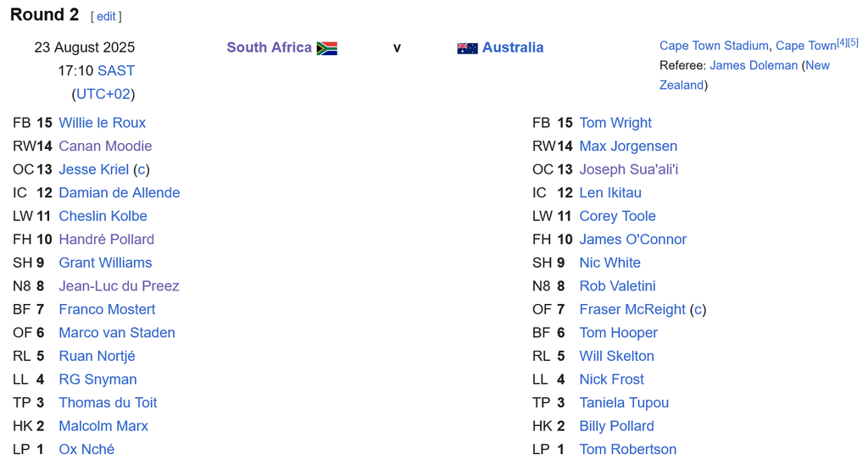Select Cheslin Kolbe link
Image resolution: width=868 pixels, height=465 pixels.
(103, 216)
